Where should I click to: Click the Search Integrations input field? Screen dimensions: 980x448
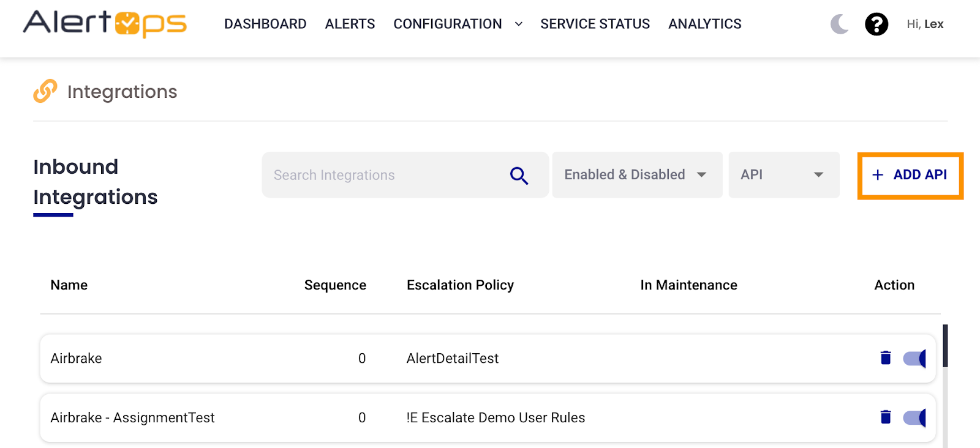click(386, 175)
